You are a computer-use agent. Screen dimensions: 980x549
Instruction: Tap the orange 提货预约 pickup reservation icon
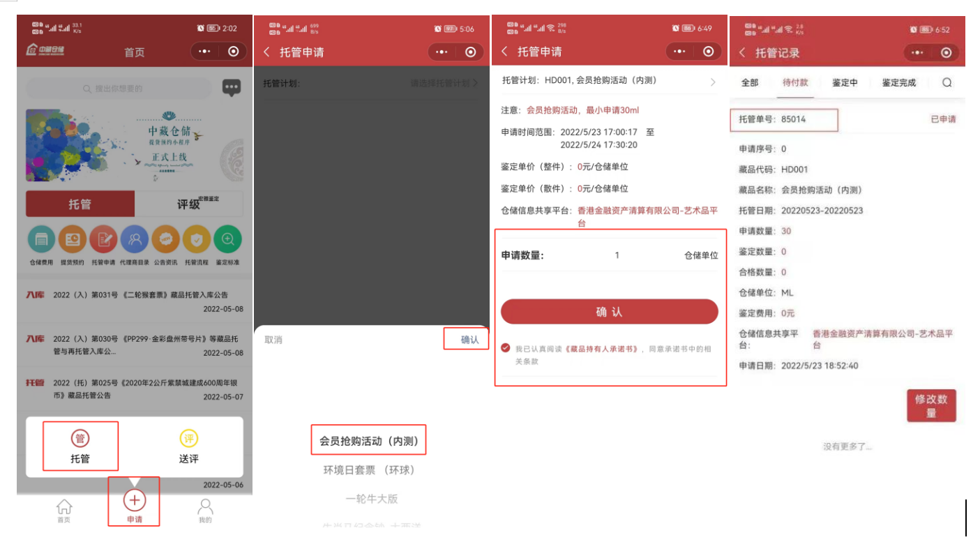[72, 239]
